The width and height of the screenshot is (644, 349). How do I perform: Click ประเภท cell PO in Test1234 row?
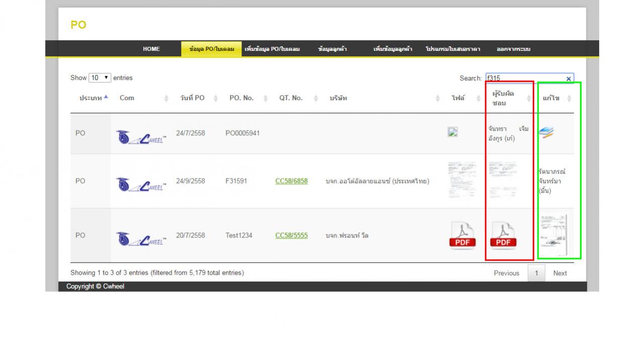(80, 235)
